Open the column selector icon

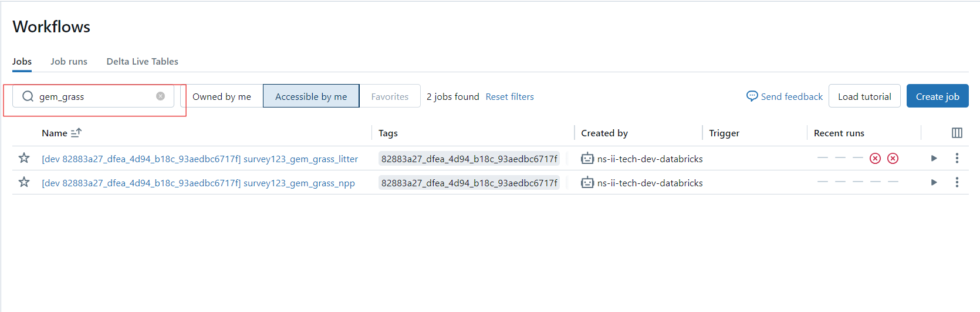pos(957,133)
